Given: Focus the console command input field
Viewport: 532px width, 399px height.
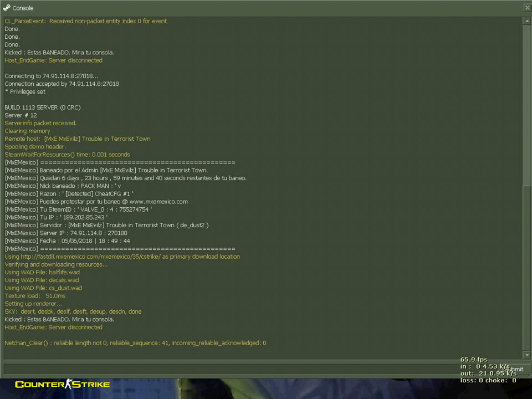Looking at the screenshot, I should click(251, 369).
